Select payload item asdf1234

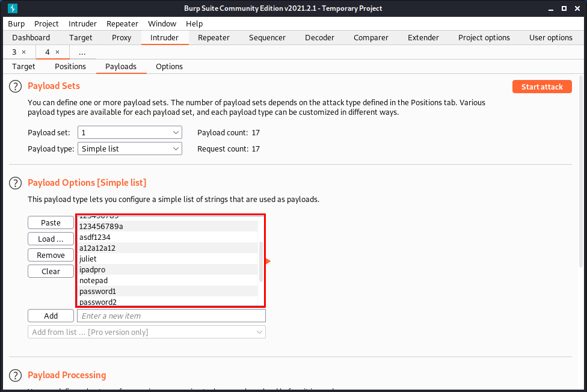point(168,237)
